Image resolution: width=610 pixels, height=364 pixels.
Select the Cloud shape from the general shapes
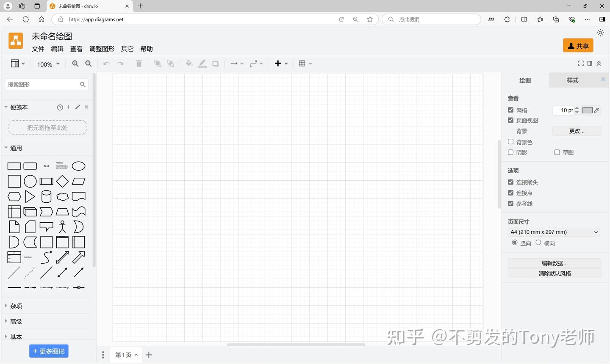(62, 196)
